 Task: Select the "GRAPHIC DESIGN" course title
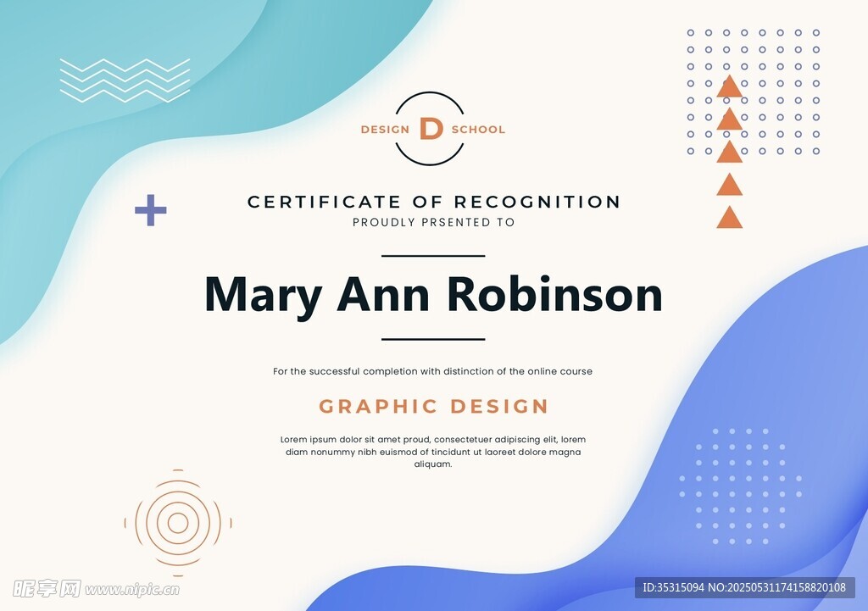[x=434, y=406]
